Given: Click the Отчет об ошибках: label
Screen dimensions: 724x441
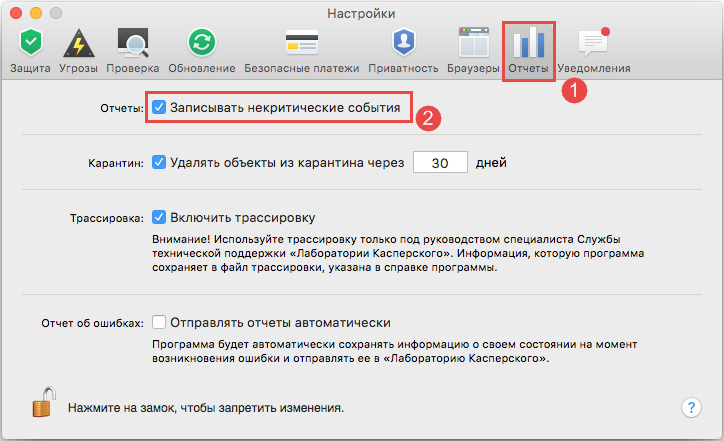Looking at the screenshot, I should [92, 323].
